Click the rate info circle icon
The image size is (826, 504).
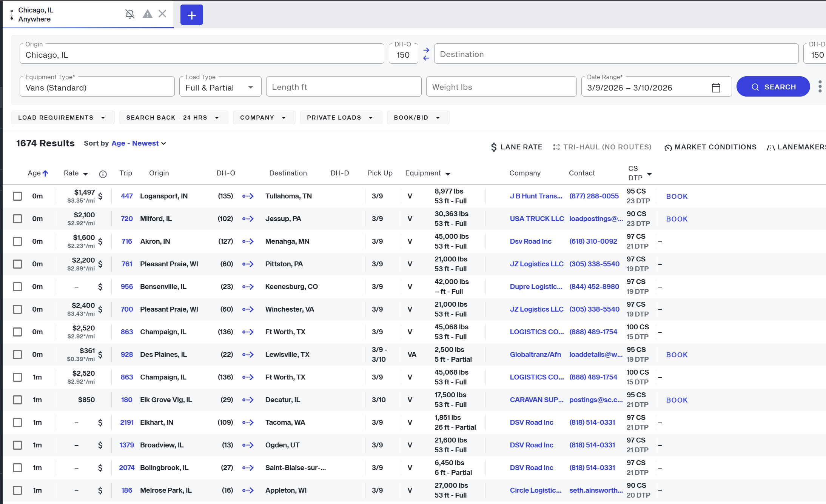point(103,174)
